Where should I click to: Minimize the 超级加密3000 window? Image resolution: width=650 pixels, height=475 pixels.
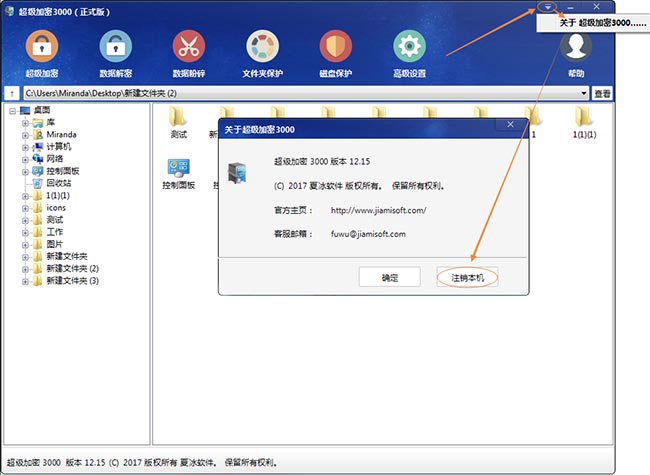[x=571, y=7]
